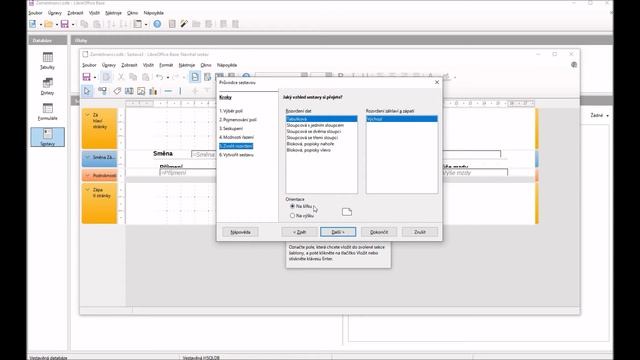Screen dimensions: 640x360
Task: Click Label field tag icon in designer
Action: point(117,91)
